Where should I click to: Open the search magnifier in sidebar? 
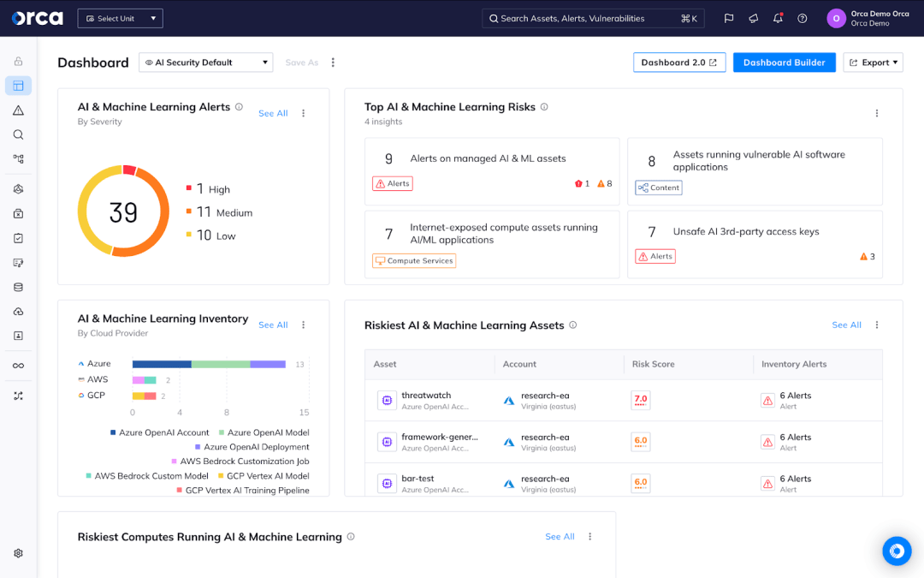point(18,134)
